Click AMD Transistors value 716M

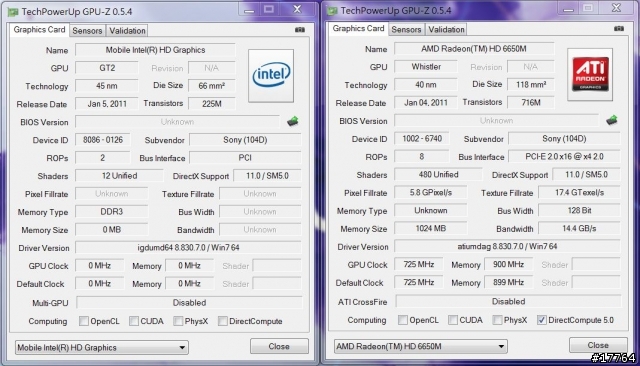click(531, 103)
